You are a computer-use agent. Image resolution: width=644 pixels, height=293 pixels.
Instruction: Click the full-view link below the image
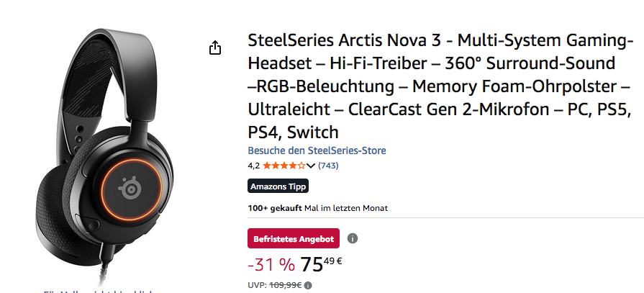97,291
